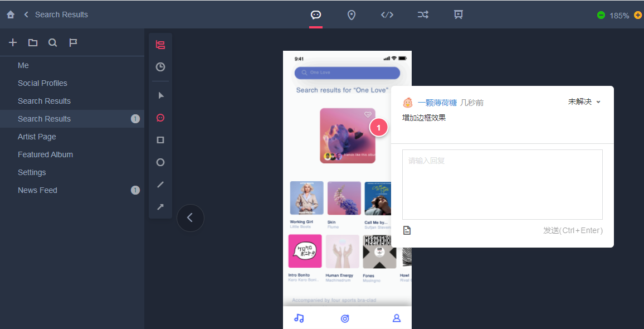The image size is (644, 329).
Task: Click the One Love search field in mockup
Action: point(347,73)
